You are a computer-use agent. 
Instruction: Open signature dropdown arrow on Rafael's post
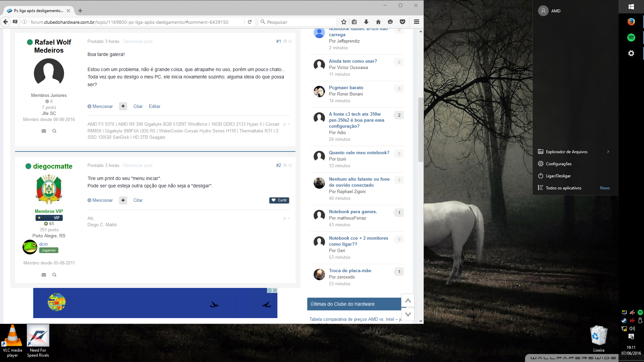pyautogui.click(x=289, y=124)
